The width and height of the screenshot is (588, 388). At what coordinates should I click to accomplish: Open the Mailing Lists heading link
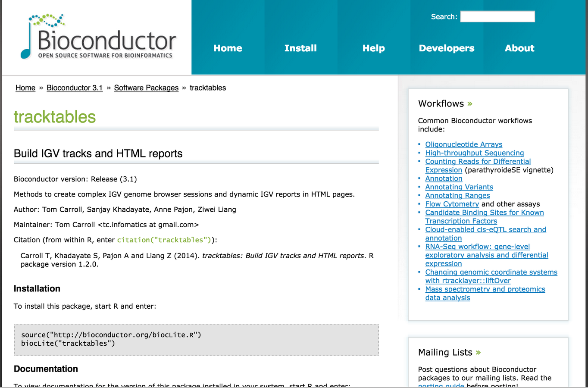(x=445, y=352)
